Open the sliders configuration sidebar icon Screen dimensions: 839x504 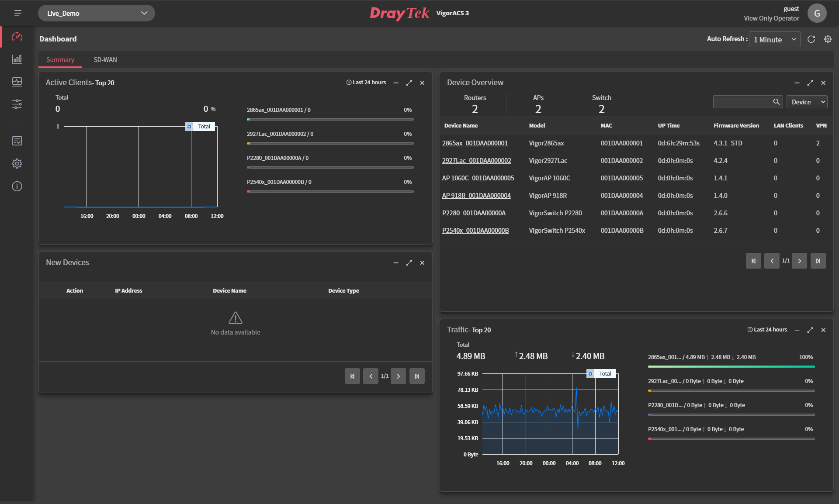tap(17, 104)
